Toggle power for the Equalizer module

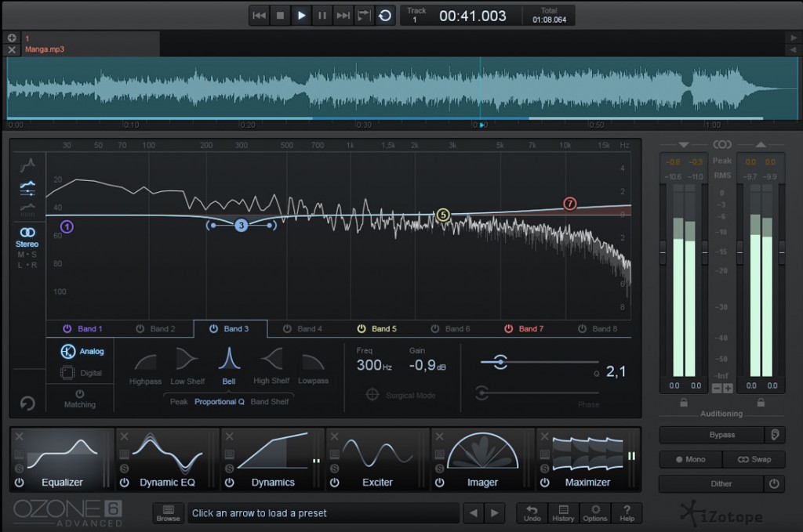pos(19,483)
